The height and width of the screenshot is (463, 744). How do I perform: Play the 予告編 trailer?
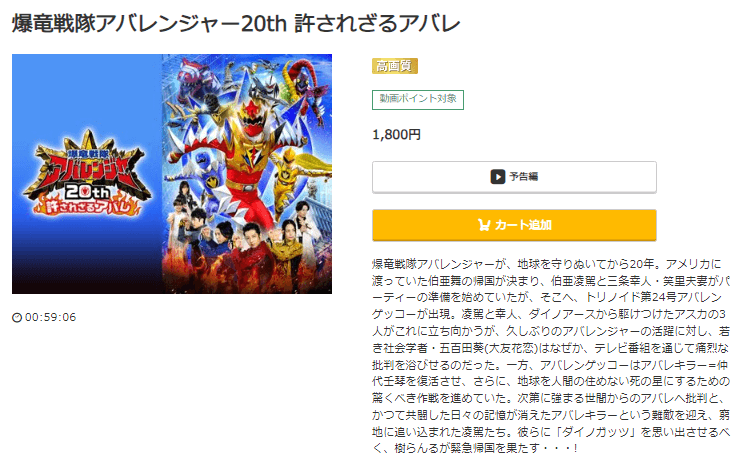[x=514, y=177]
